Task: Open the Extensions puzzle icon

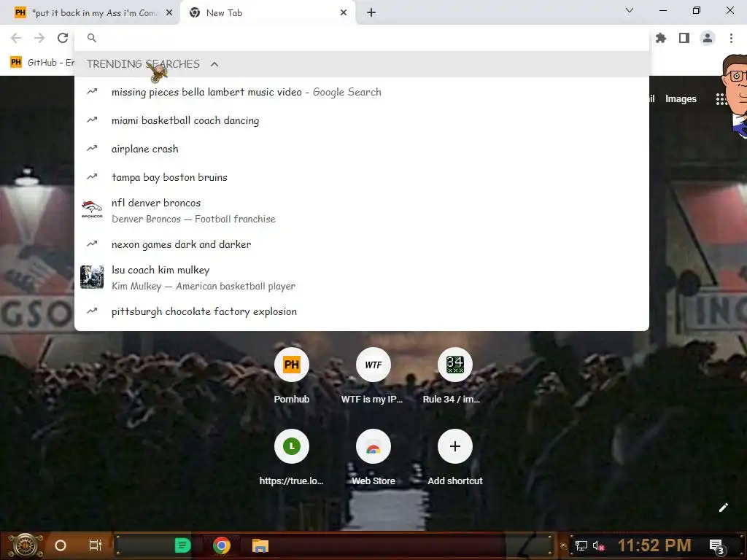Action: pos(661,38)
